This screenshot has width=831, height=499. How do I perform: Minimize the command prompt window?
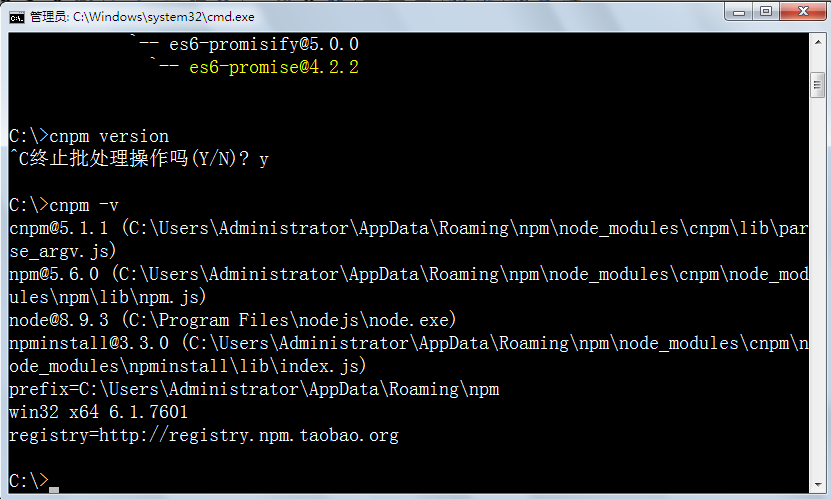(739, 12)
